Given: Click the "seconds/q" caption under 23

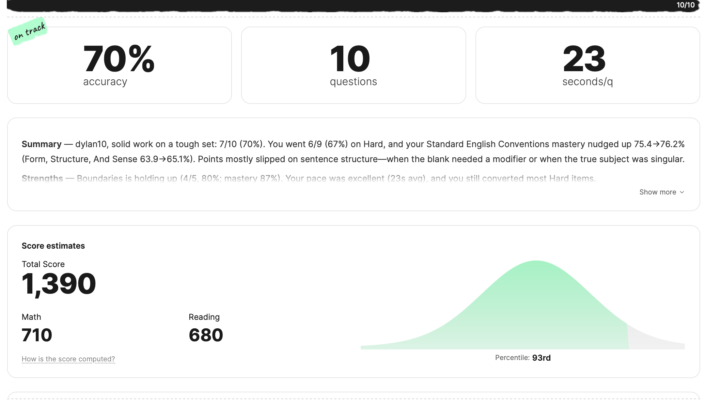Looking at the screenshot, I should 587,82.
